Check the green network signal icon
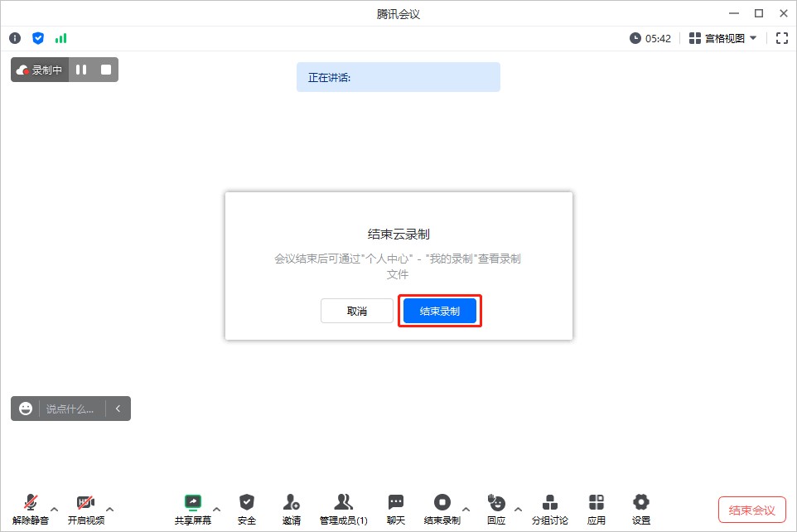 point(60,38)
